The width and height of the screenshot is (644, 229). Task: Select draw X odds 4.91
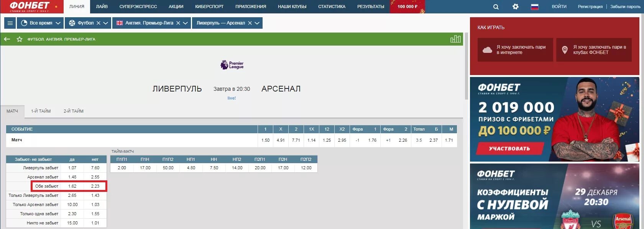(x=281, y=140)
